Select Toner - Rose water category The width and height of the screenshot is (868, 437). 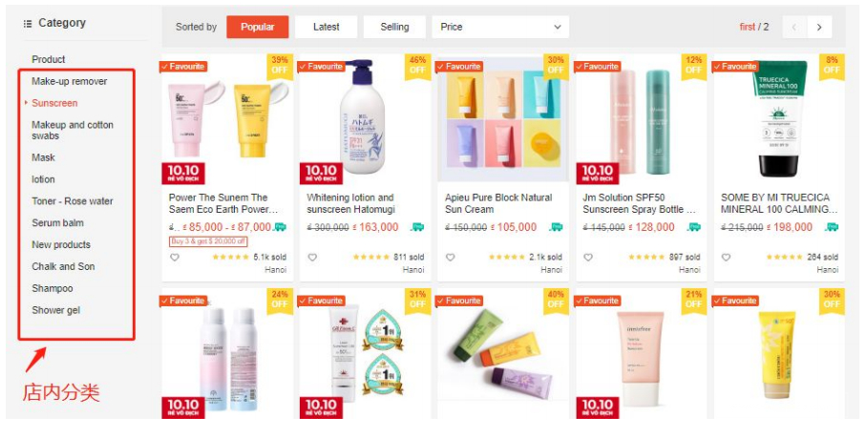tap(72, 201)
